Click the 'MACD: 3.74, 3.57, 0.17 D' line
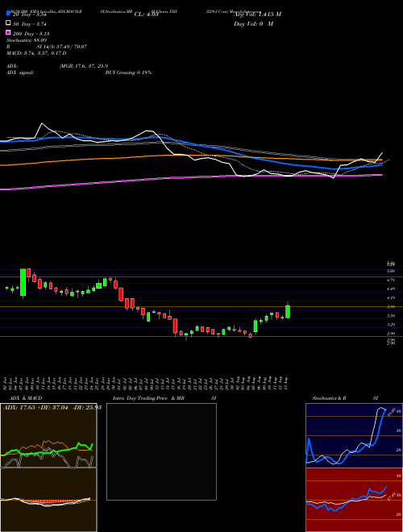403x532 pixels. tap(36, 53)
